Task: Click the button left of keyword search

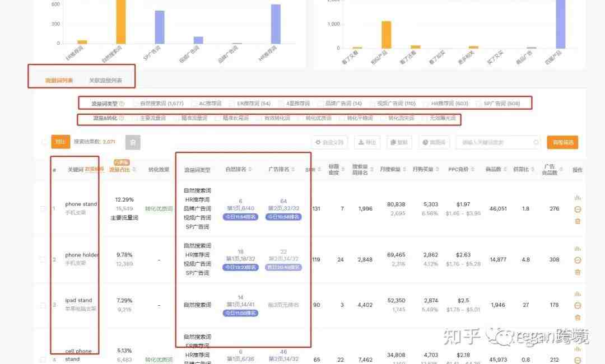Action: [434, 142]
